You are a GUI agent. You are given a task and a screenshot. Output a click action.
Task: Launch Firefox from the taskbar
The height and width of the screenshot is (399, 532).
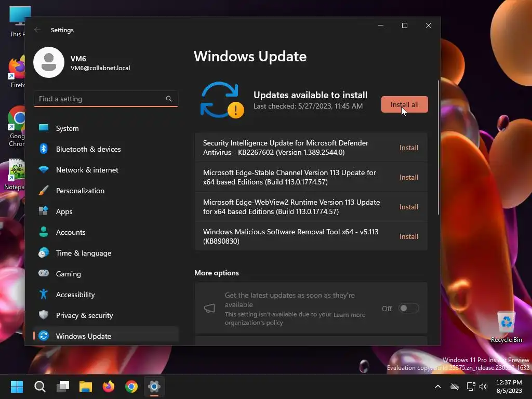pos(109,387)
